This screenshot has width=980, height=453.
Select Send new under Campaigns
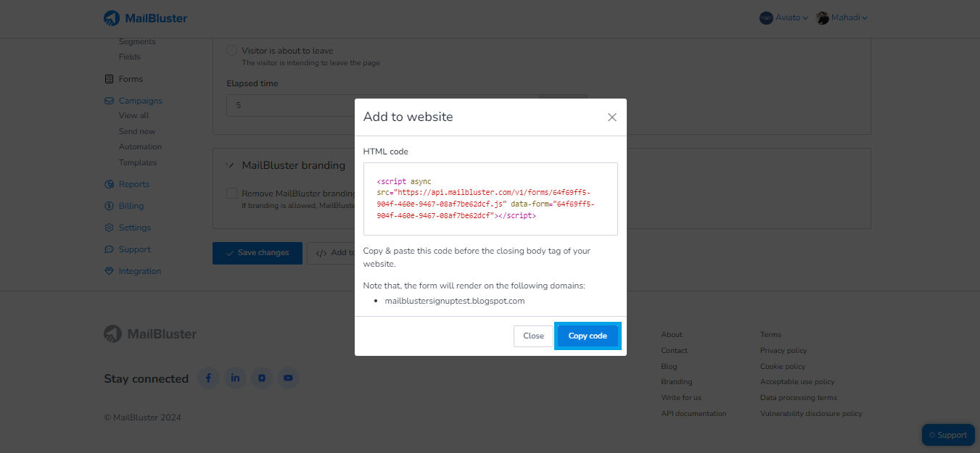(x=137, y=131)
